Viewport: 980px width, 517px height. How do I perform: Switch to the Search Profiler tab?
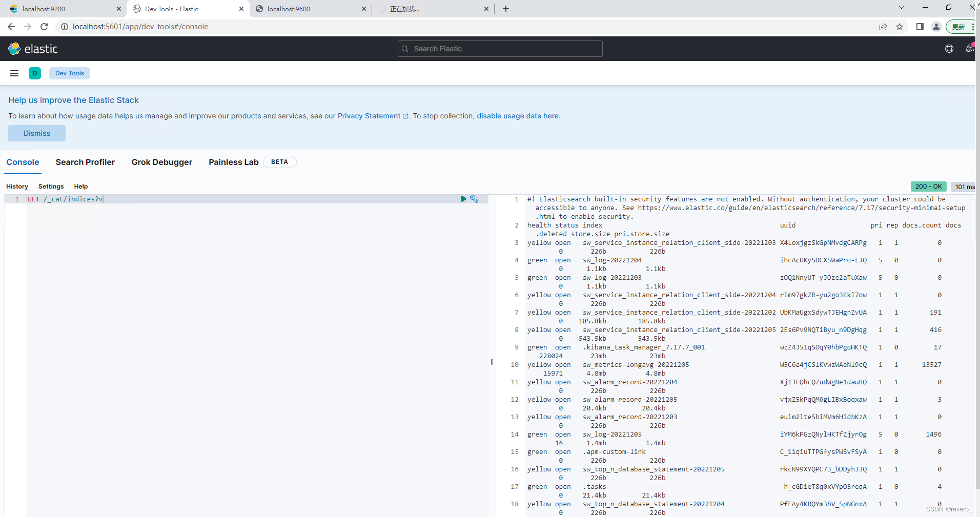[x=85, y=162]
